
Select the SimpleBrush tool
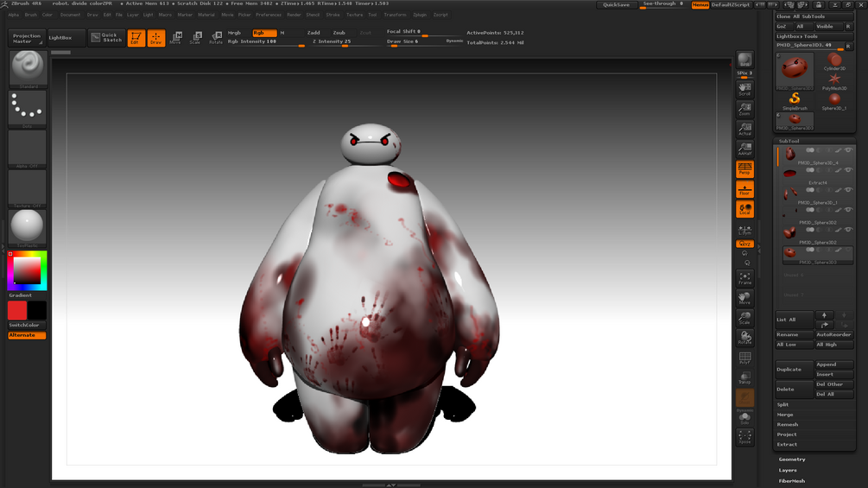pos(795,101)
